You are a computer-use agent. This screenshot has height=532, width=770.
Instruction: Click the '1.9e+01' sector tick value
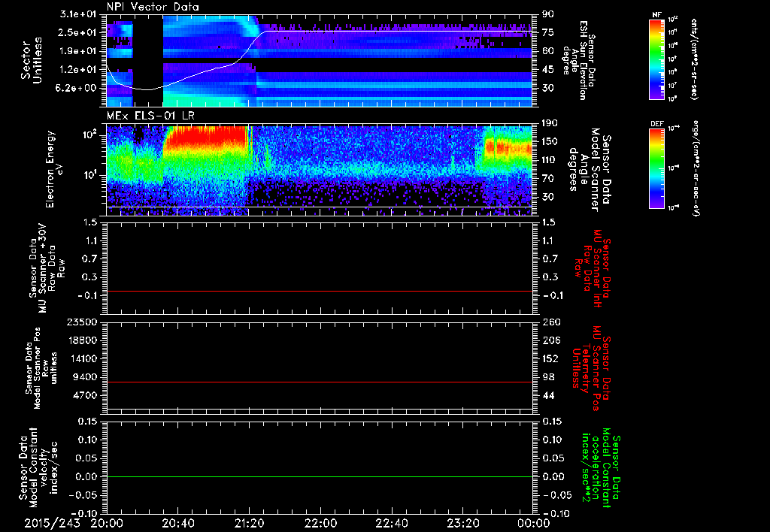pos(79,51)
